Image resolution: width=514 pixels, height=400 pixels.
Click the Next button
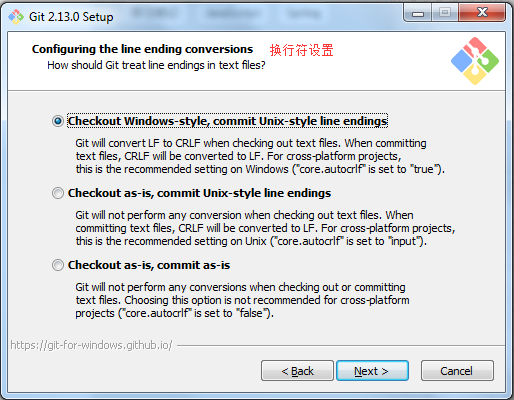click(372, 371)
